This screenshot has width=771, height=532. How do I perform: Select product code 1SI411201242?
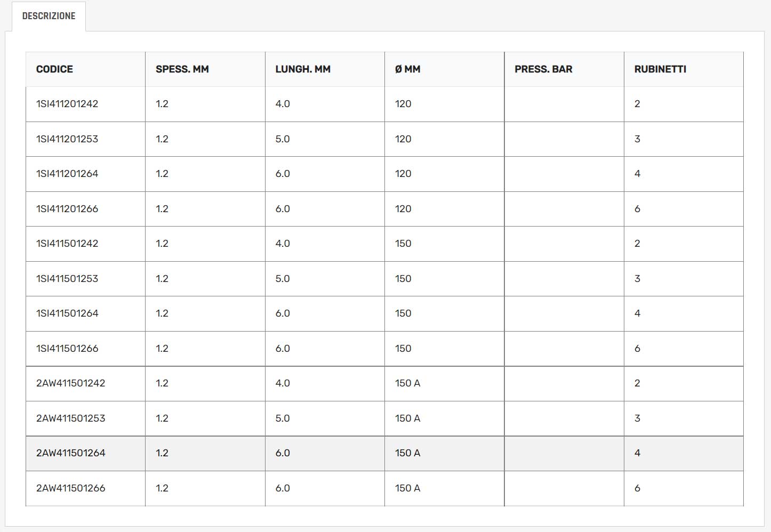click(x=67, y=104)
